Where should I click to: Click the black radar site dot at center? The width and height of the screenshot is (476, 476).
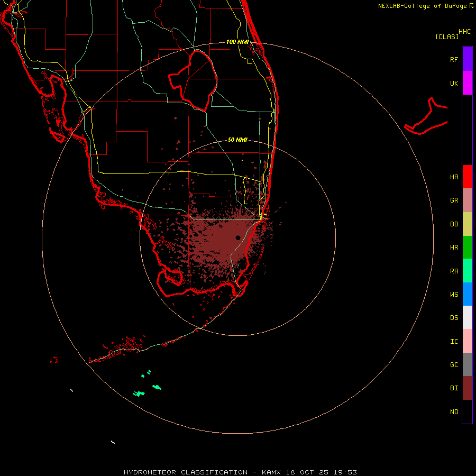click(238, 237)
